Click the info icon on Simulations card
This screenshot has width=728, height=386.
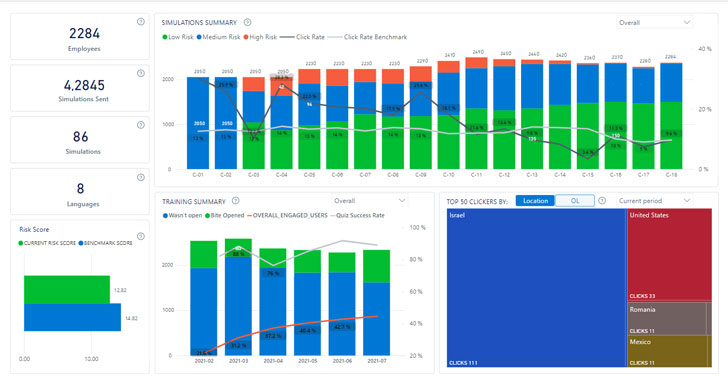[141, 125]
